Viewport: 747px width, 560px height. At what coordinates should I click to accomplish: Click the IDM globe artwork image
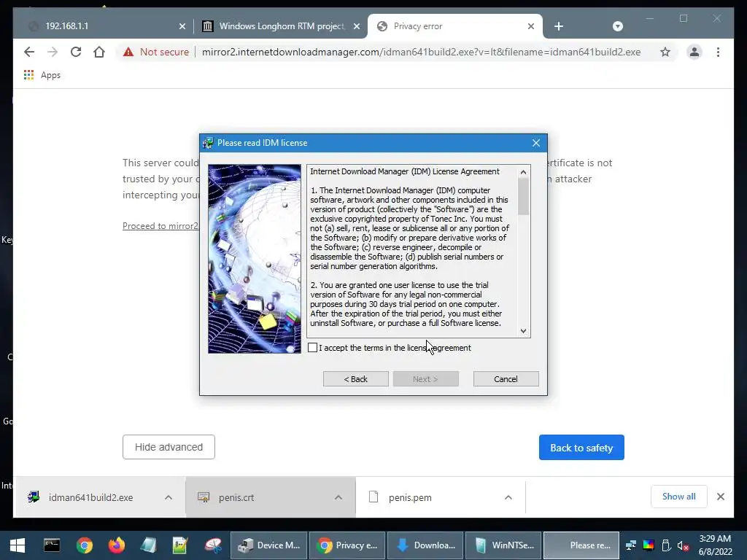point(255,259)
